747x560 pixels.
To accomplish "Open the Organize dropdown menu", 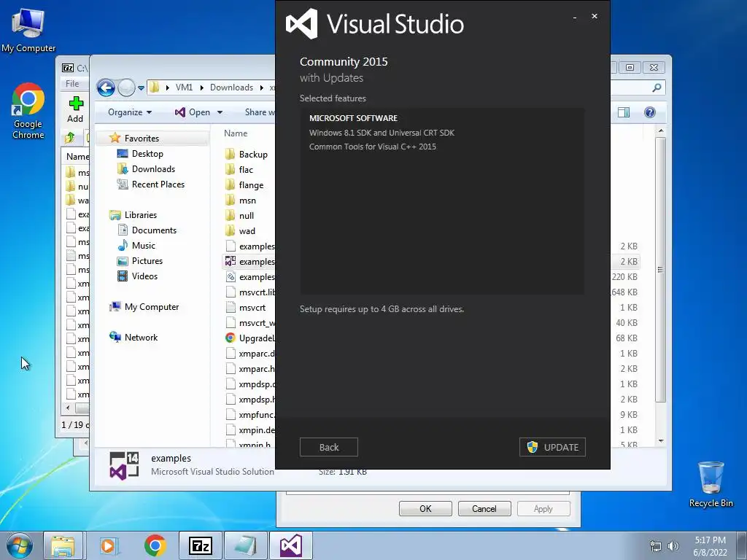I will [130, 112].
